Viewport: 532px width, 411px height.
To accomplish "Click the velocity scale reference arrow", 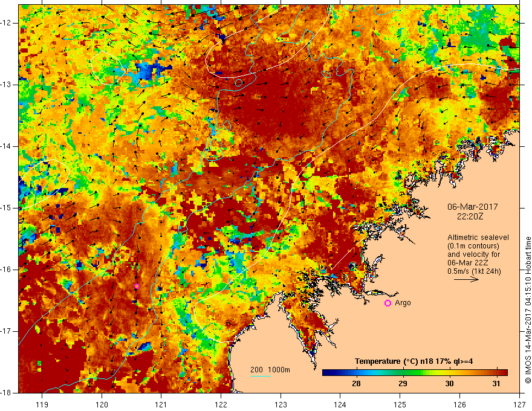I will (x=466, y=280).
